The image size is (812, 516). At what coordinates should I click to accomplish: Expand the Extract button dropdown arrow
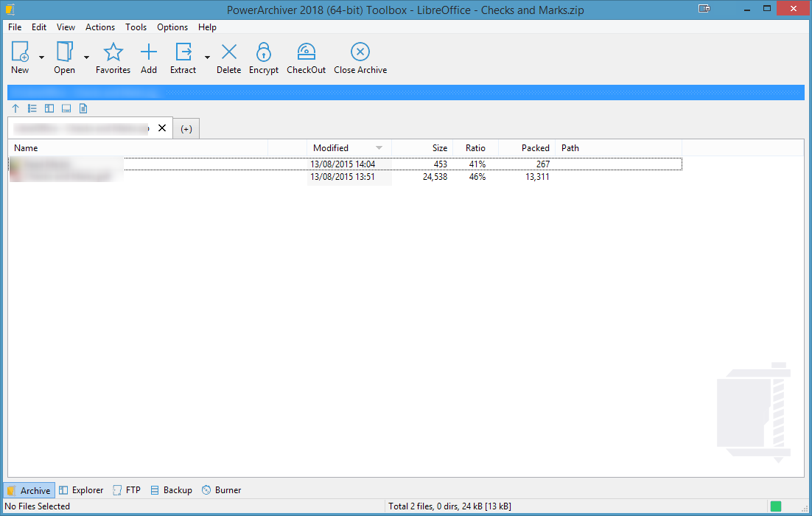point(207,57)
